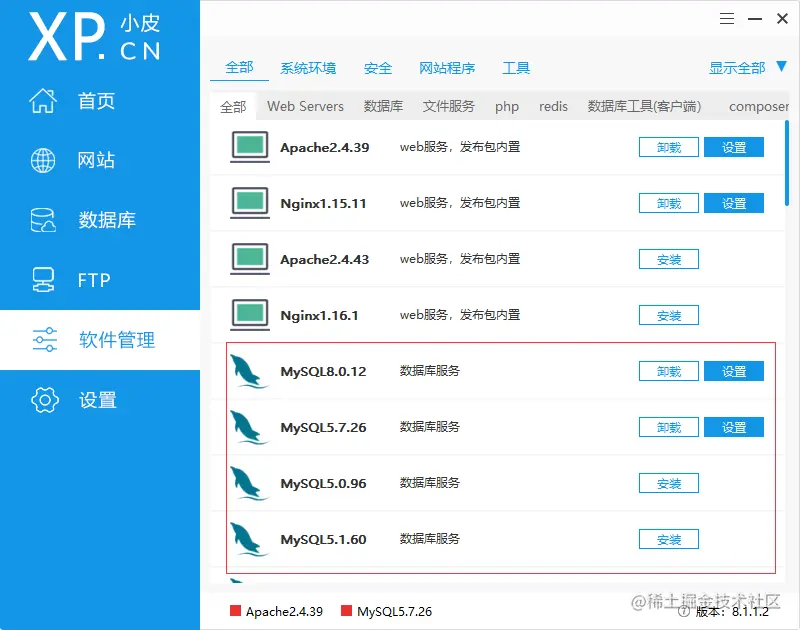The width and height of the screenshot is (800, 630).
Task: Open 数据库 database icon in sidebar
Action: point(43,220)
